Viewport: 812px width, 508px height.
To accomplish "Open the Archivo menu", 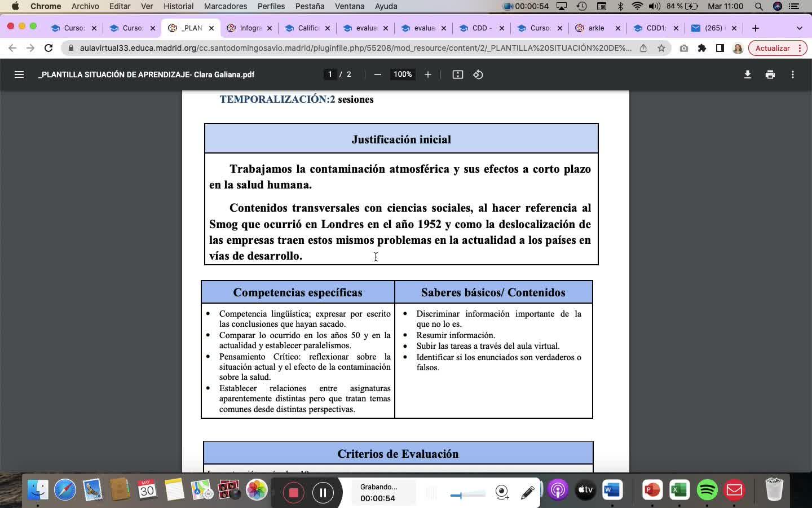I will pos(85,6).
